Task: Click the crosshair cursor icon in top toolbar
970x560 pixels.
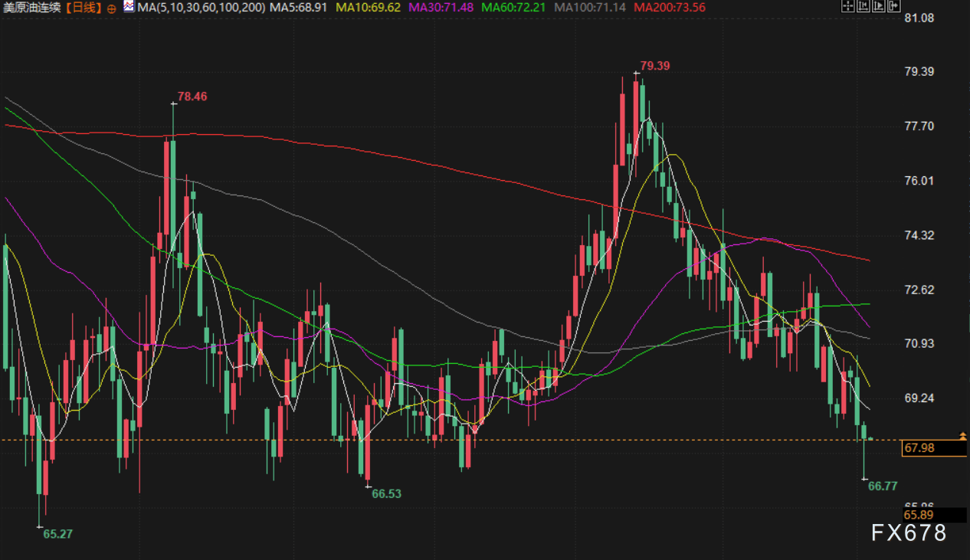Action: (x=848, y=6)
